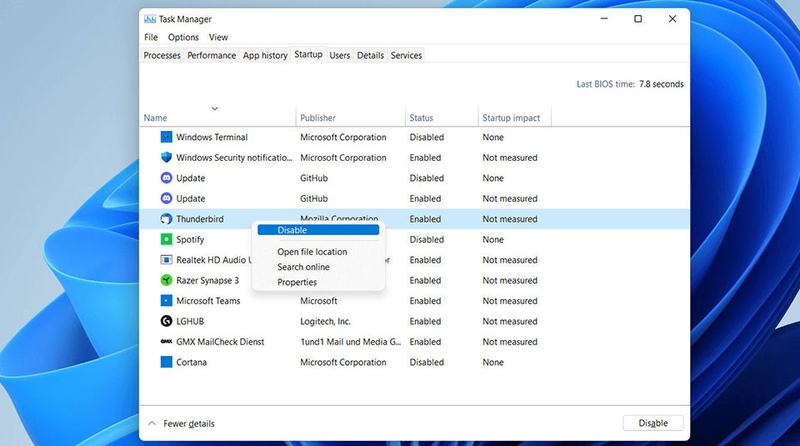Click the Windows Terminal app icon
This screenshot has width=800, height=446.
[x=166, y=137]
